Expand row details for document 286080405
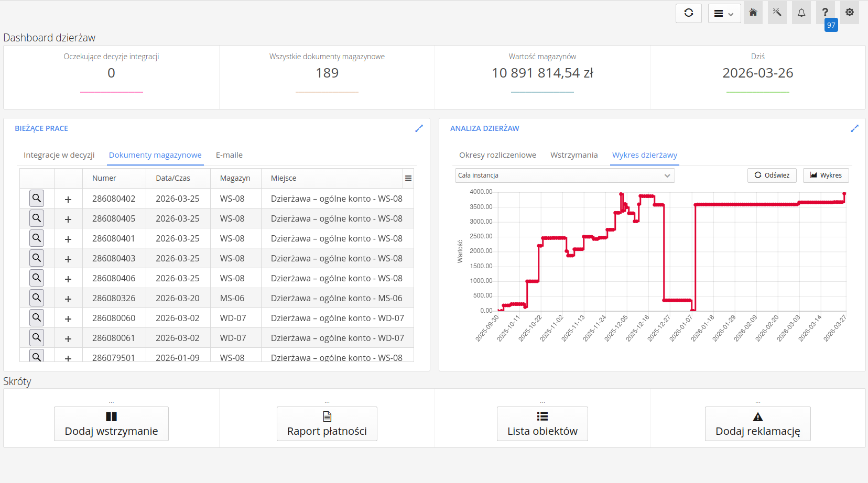This screenshot has height=483, width=868. pyautogui.click(x=68, y=219)
